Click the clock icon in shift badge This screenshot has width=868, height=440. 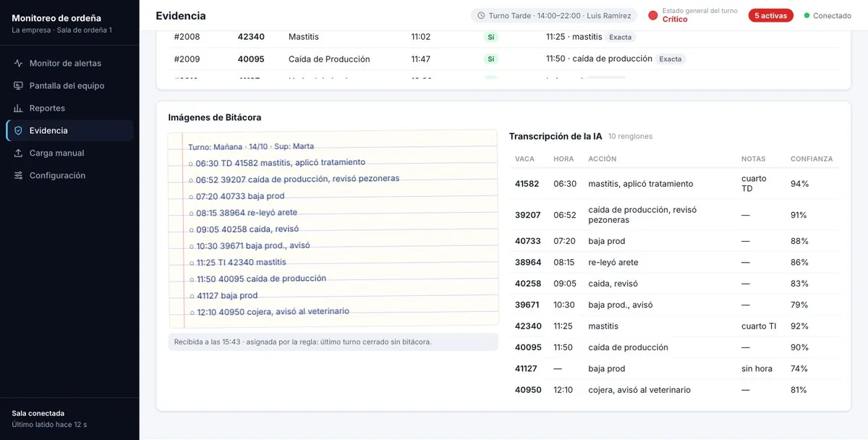click(x=481, y=16)
